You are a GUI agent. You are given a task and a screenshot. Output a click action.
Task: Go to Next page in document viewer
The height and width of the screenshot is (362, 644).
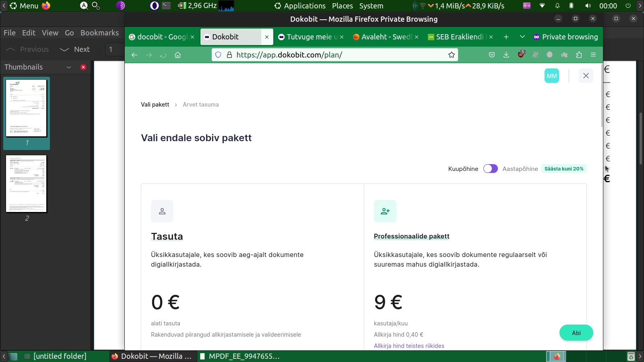coord(75,49)
